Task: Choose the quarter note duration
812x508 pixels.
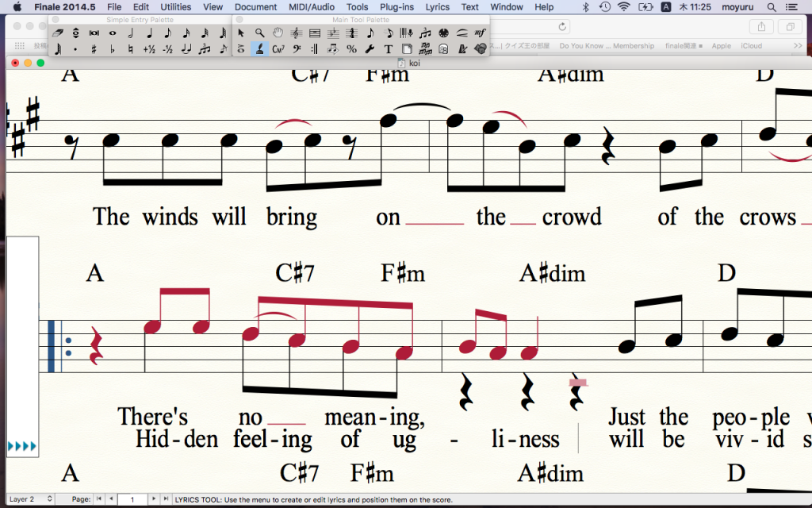Action: tap(150, 33)
